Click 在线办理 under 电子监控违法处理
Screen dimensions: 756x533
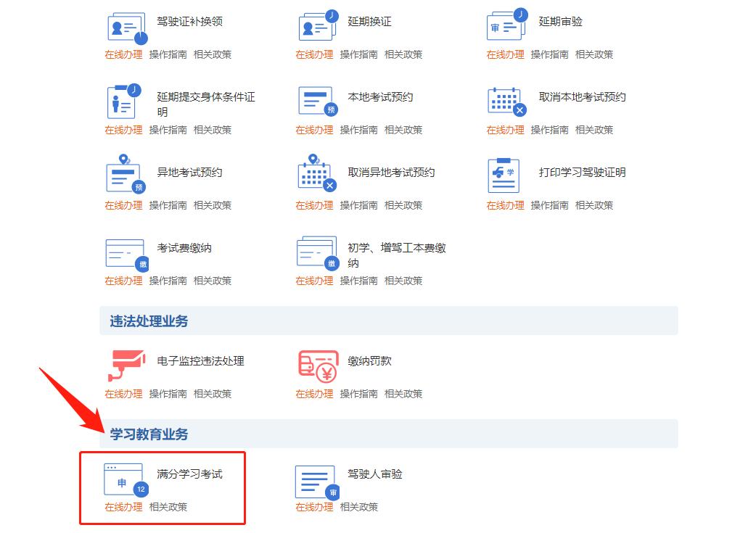coord(124,394)
